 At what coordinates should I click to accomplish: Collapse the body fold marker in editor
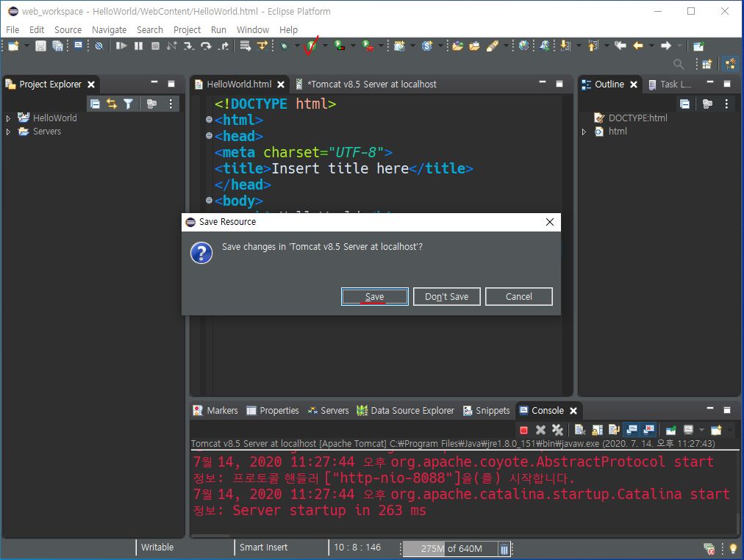[209, 200]
